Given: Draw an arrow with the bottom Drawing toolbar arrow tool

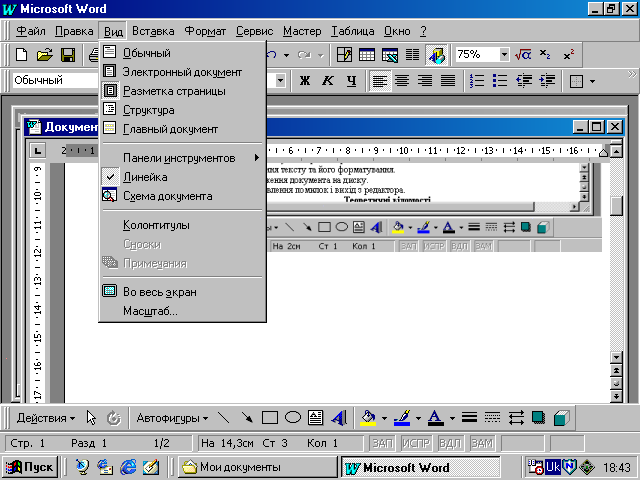Looking at the screenshot, I should 247,418.
